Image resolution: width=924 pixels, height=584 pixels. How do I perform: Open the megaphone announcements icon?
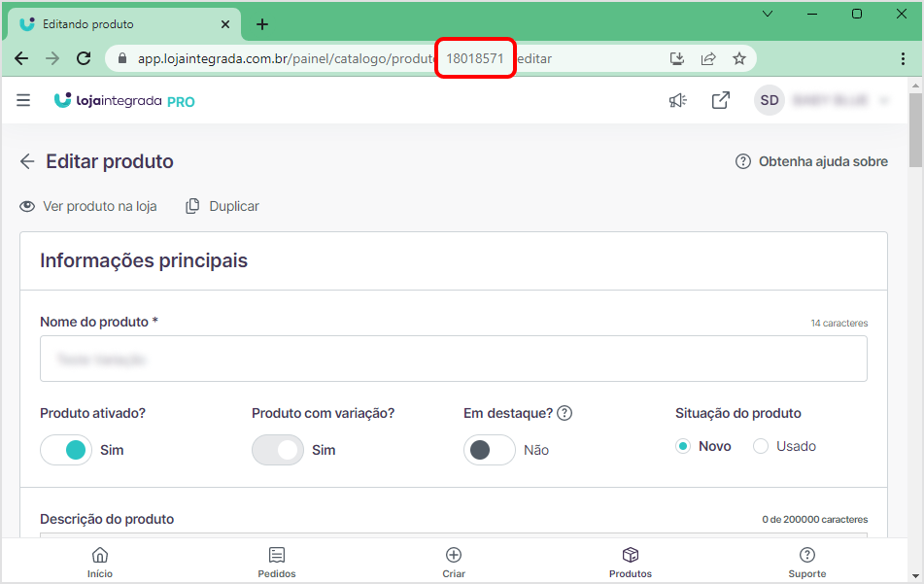tap(677, 101)
